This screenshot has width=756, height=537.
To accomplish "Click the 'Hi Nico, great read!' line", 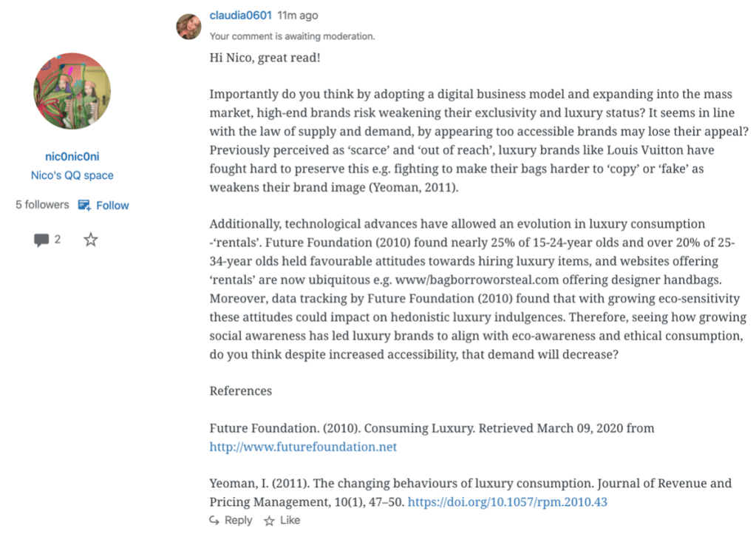I will click(265, 57).
